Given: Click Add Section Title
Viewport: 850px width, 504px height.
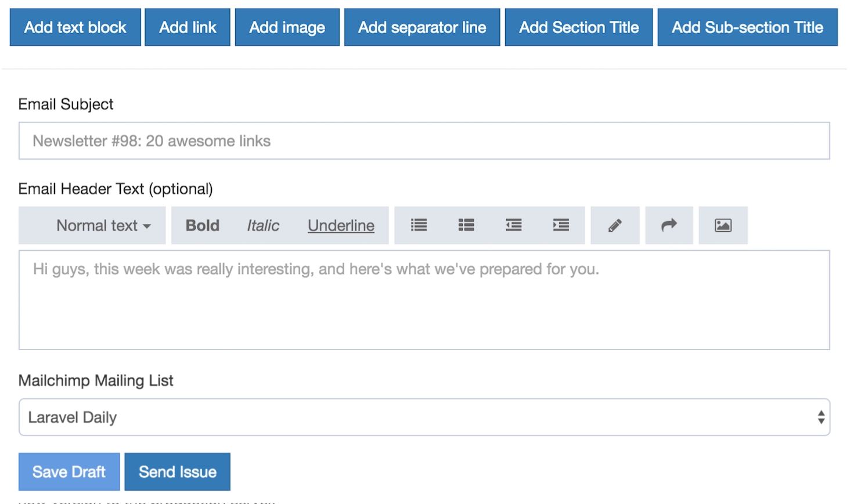Looking at the screenshot, I should (579, 27).
